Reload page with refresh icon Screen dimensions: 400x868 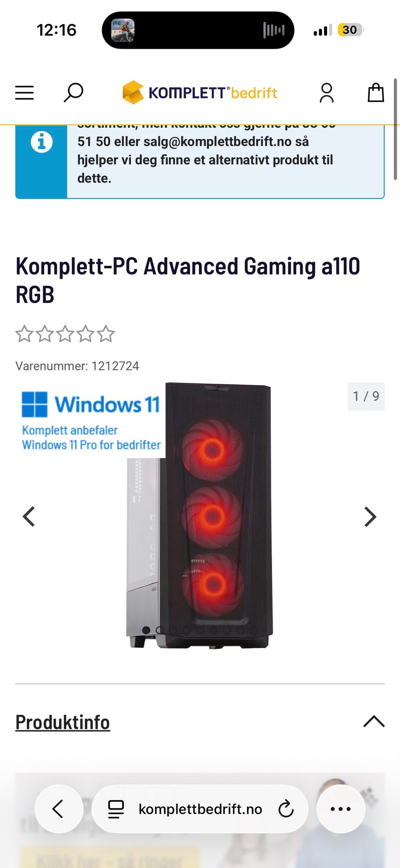click(x=286, y=809)
